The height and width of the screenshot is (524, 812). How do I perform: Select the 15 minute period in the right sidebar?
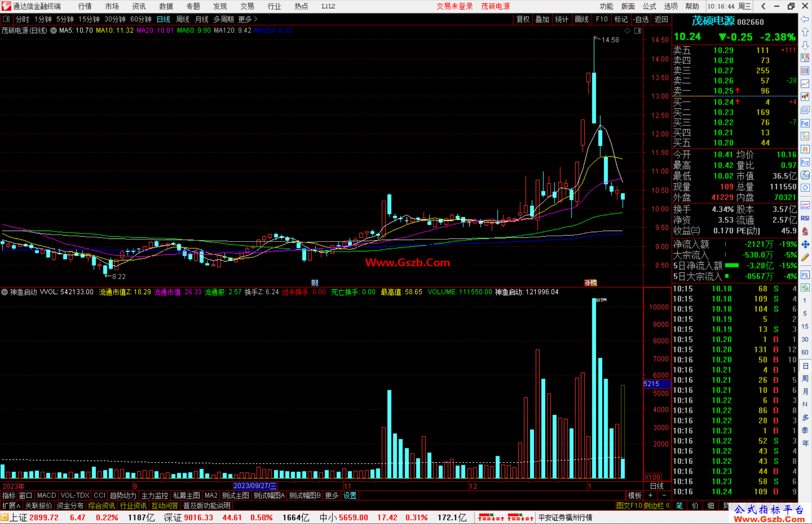[805, 326]
